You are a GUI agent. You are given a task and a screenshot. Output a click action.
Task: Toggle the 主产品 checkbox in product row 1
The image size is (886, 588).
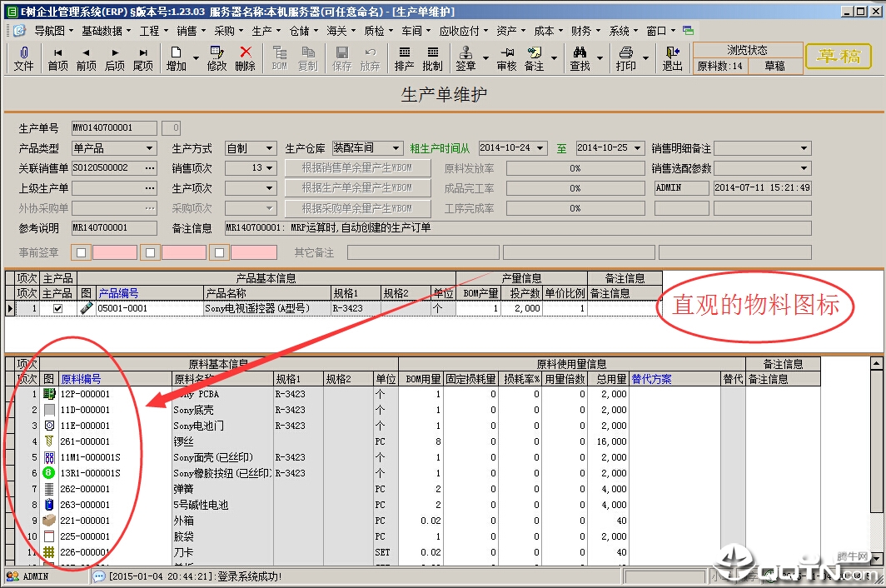[57, 308]
